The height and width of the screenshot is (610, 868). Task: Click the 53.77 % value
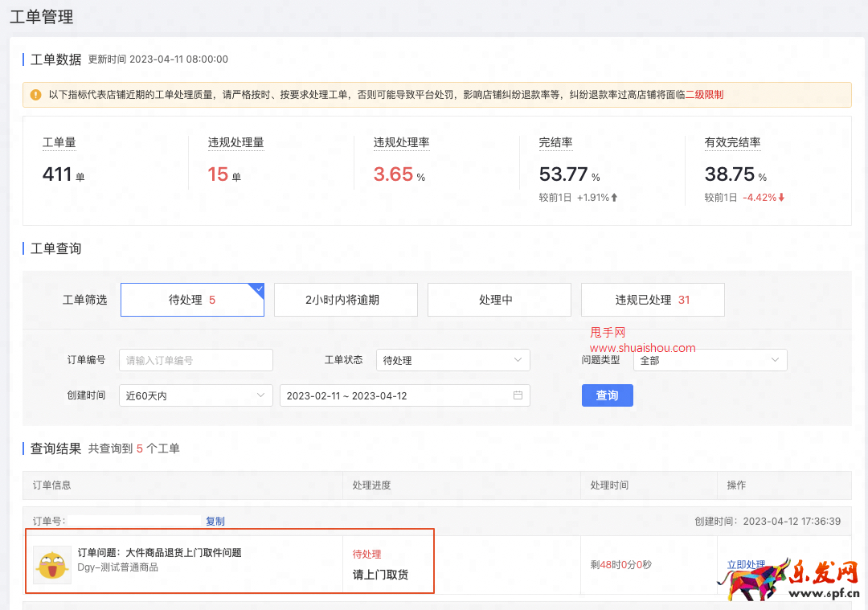pos(570,174)
